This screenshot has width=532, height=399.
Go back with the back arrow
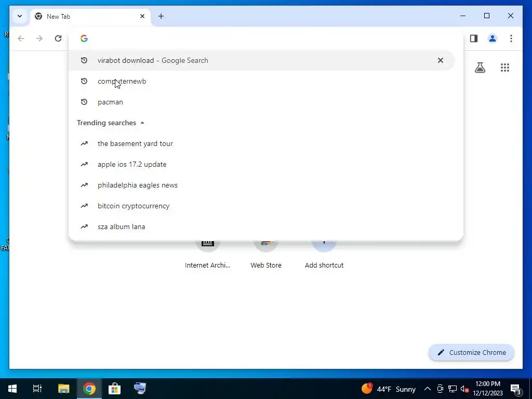(x=21, y=38)
